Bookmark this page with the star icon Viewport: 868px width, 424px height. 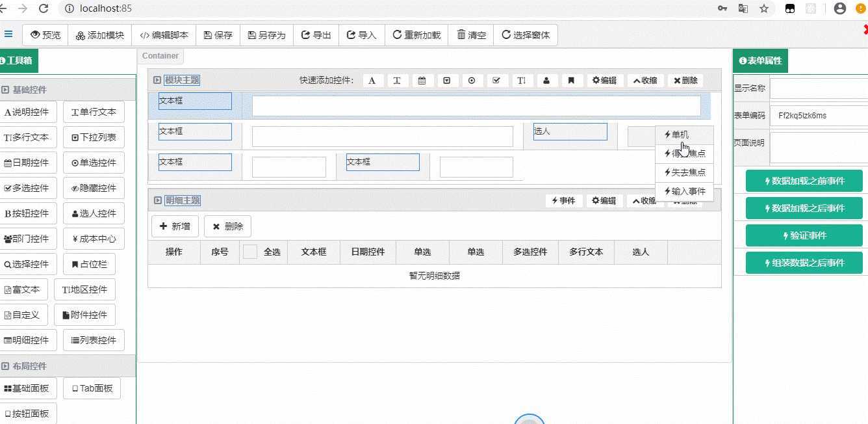[764, 8]
